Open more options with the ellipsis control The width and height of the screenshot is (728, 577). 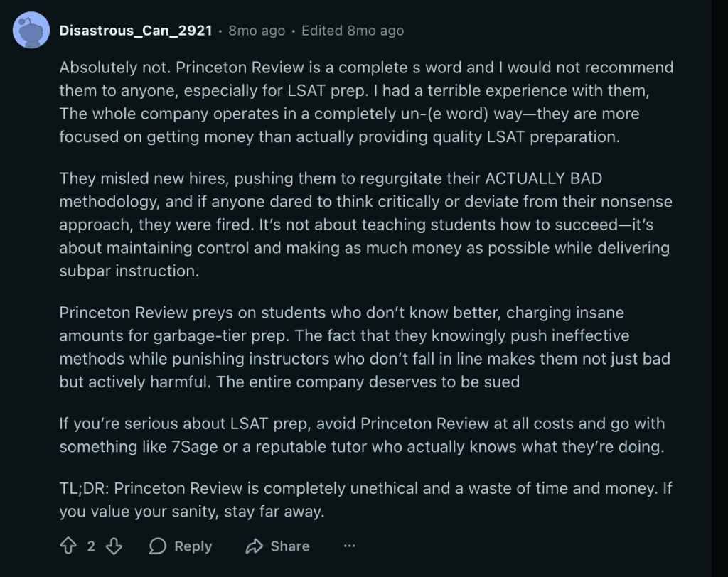(x=349, y=546)
